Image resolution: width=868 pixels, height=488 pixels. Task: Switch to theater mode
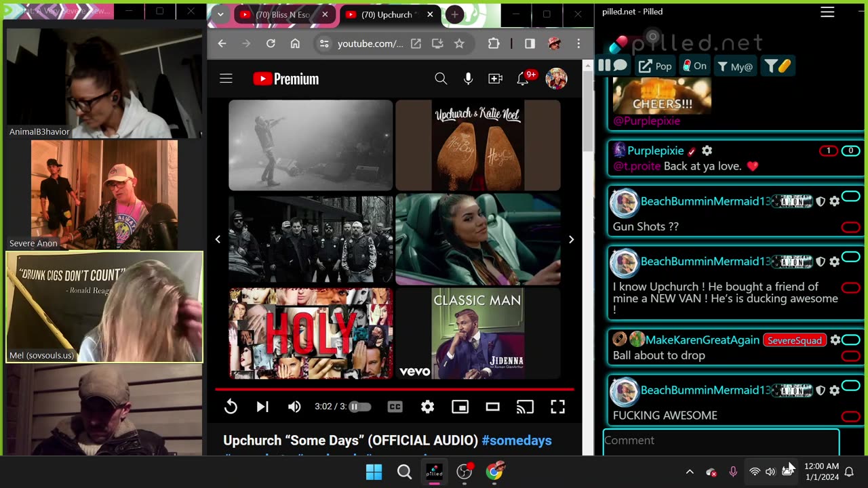tap(492, 407)
